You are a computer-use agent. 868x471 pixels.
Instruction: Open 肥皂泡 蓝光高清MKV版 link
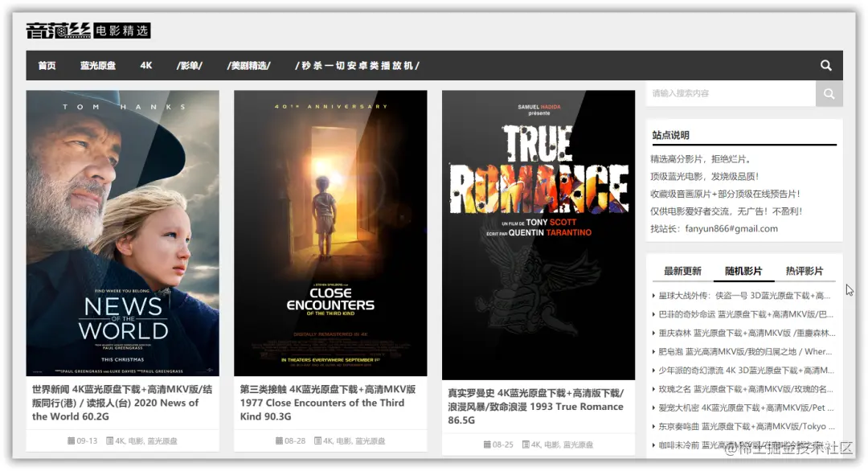(x=745, y=351)
